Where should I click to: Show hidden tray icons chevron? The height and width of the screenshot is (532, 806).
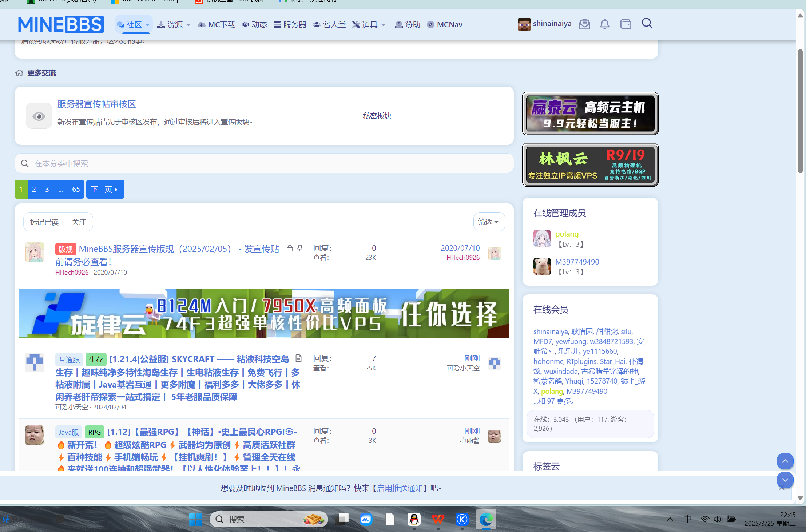tap(670, 519)
